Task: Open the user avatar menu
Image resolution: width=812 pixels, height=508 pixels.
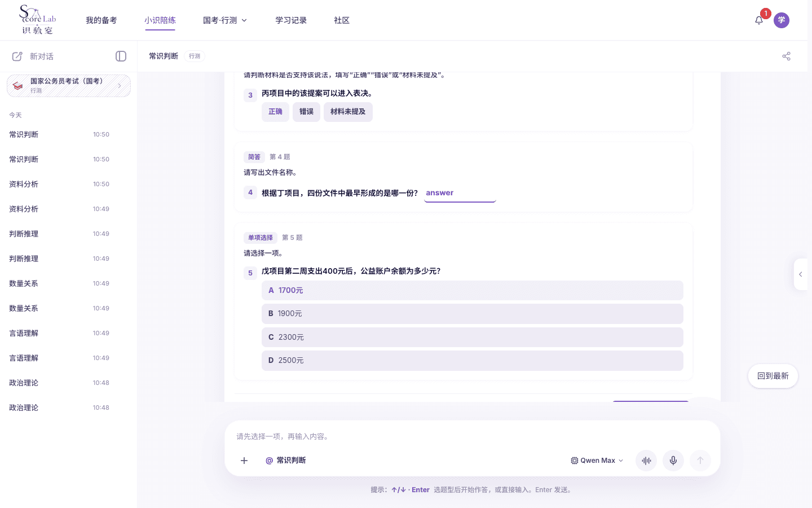Action: pos(782,20)
